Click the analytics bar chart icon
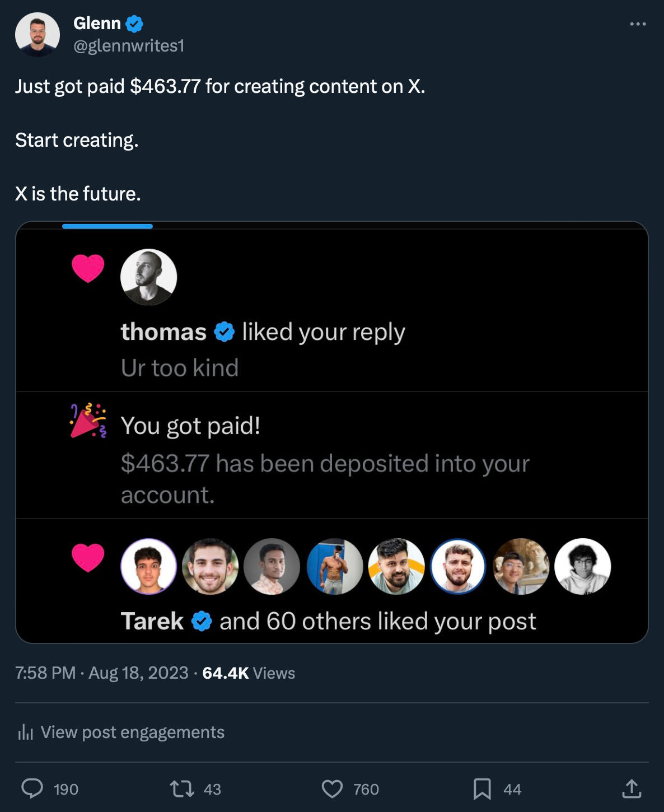Screen dimensions: 664x812 [25, 732]
